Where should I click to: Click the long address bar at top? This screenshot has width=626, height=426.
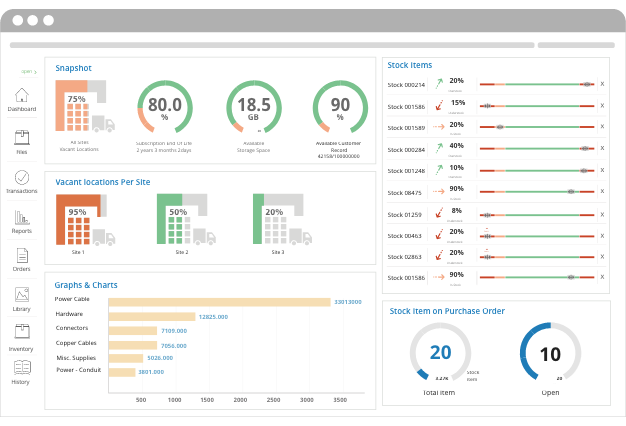click(271, 45)
